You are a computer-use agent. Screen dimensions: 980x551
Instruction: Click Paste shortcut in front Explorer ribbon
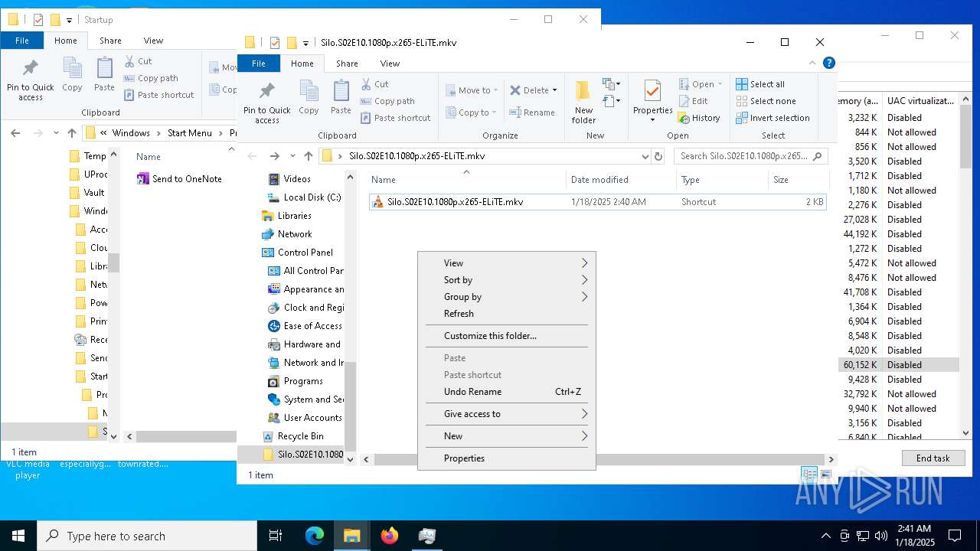tap(395, 118)
